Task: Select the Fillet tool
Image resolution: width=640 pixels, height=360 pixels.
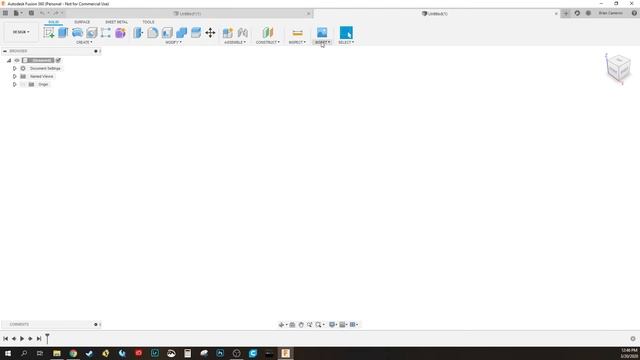Action: pyautogui.click(x=153, y=33)
